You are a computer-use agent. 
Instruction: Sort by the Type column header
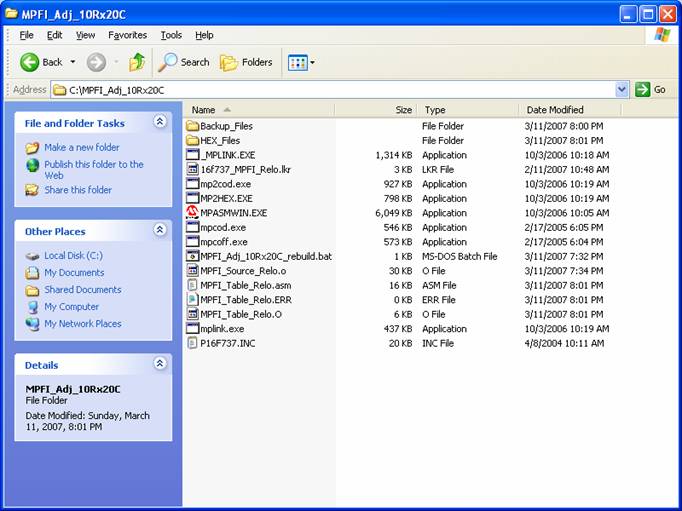(x=468, y=110)
